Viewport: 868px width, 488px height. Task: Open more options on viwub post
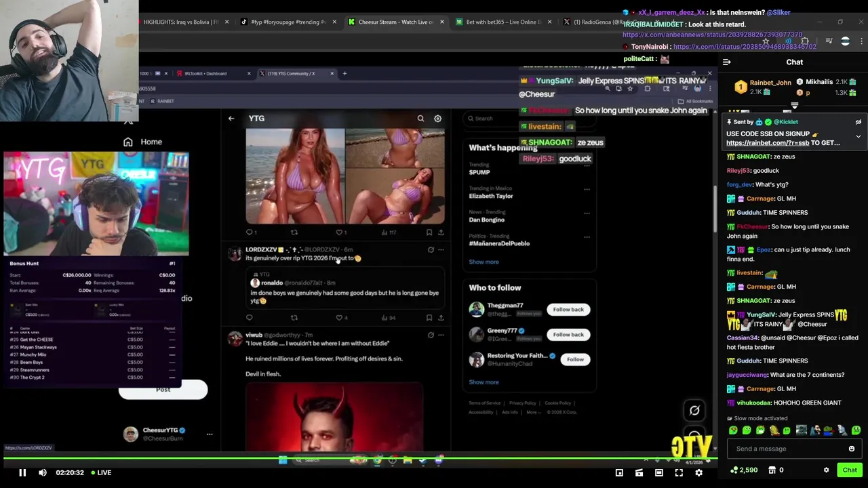441,335
